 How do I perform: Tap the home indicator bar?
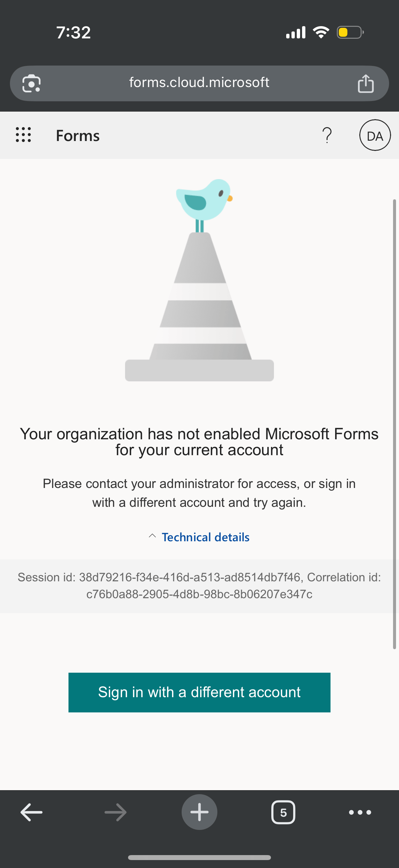(199, 857)
